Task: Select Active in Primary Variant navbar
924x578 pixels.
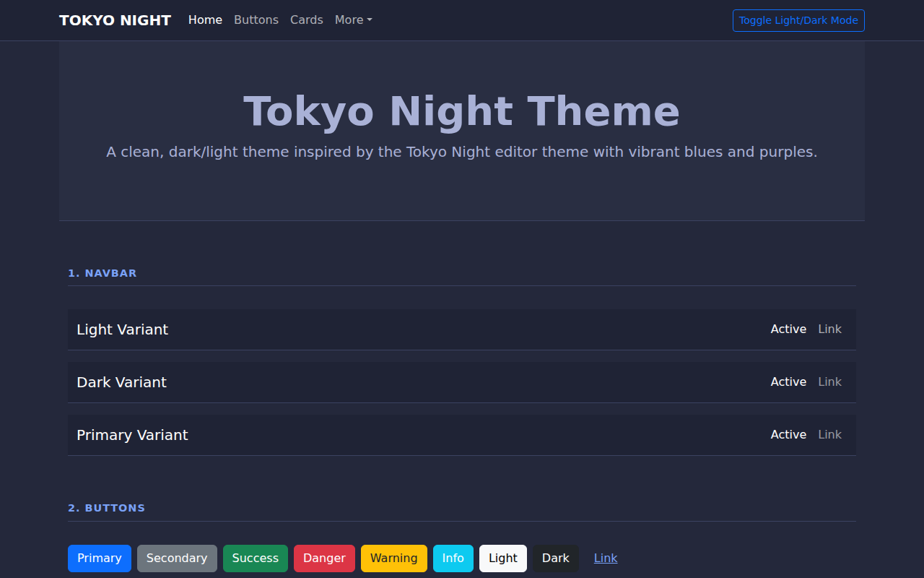Action: click(788, 435)
